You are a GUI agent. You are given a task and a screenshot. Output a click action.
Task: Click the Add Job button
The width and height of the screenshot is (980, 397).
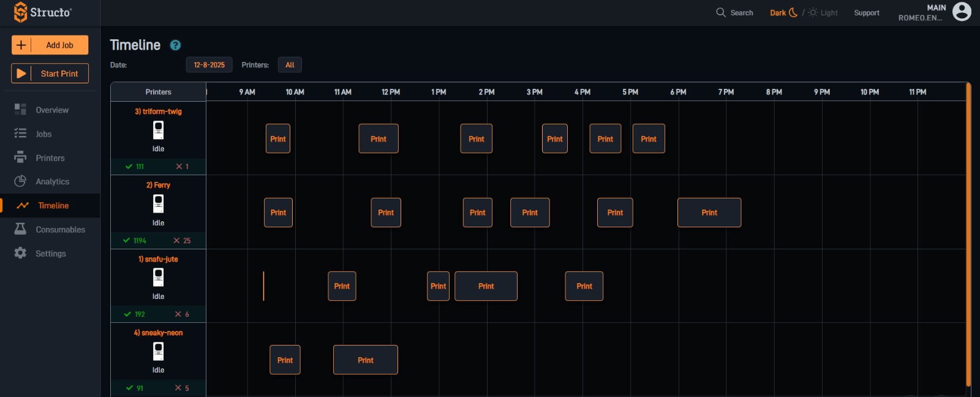[x=50, y=45]
